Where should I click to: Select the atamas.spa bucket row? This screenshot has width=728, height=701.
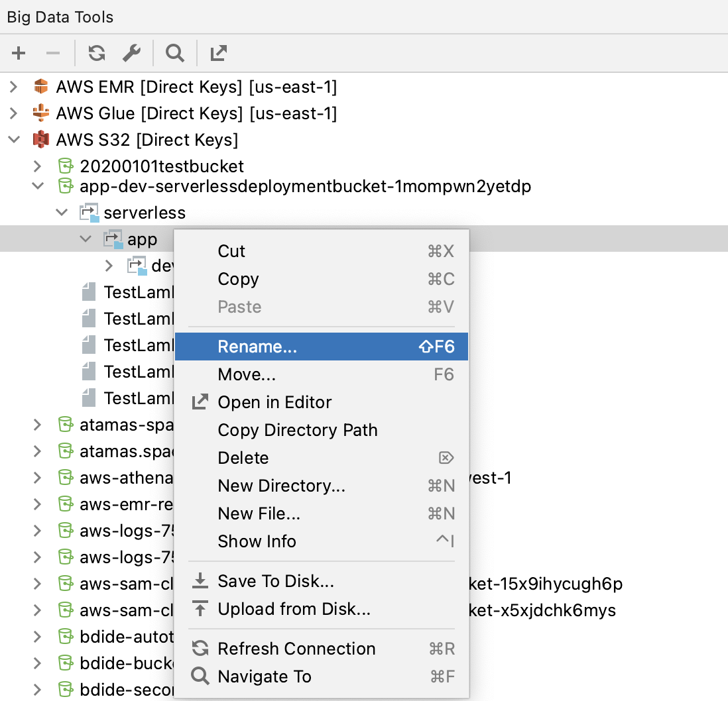[x=87, y=451]
